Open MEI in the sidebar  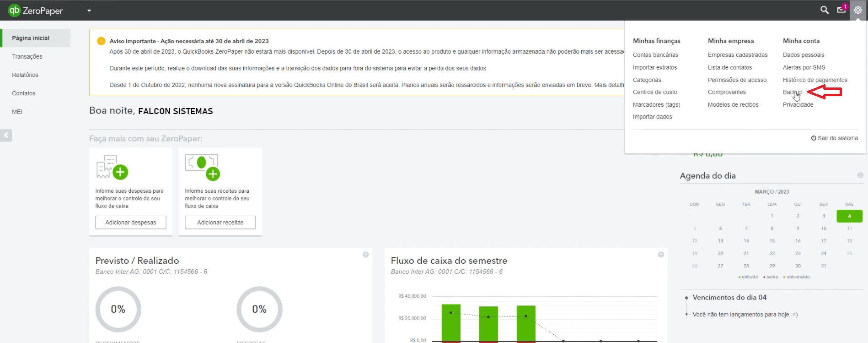click(x=17, y=111)
